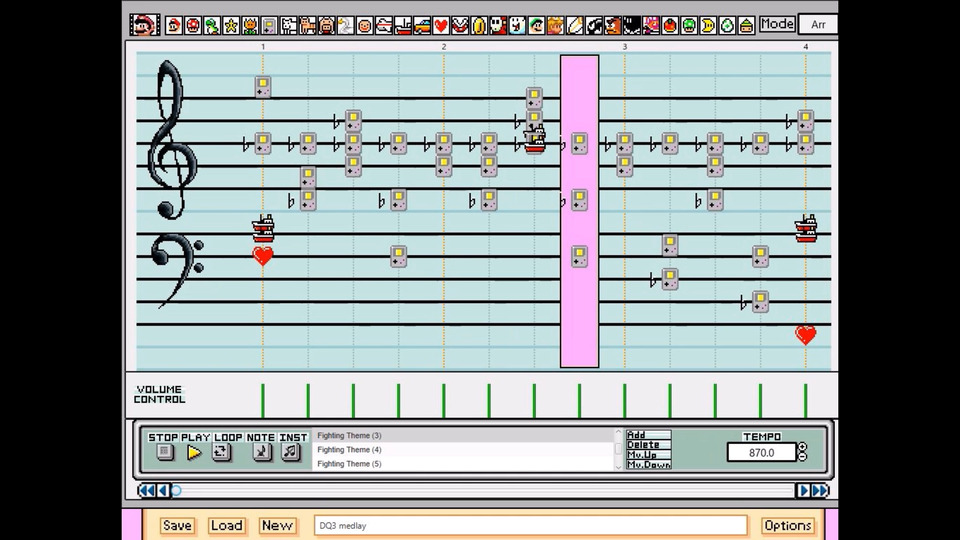Select the Star instrument
Screen dimensions: 960x540
(231, 26)
